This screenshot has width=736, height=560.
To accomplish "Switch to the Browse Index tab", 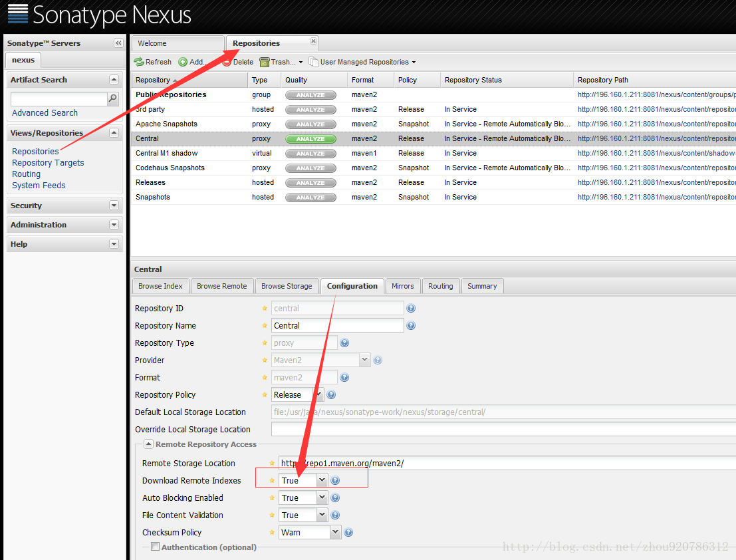I will coord(160,286).
